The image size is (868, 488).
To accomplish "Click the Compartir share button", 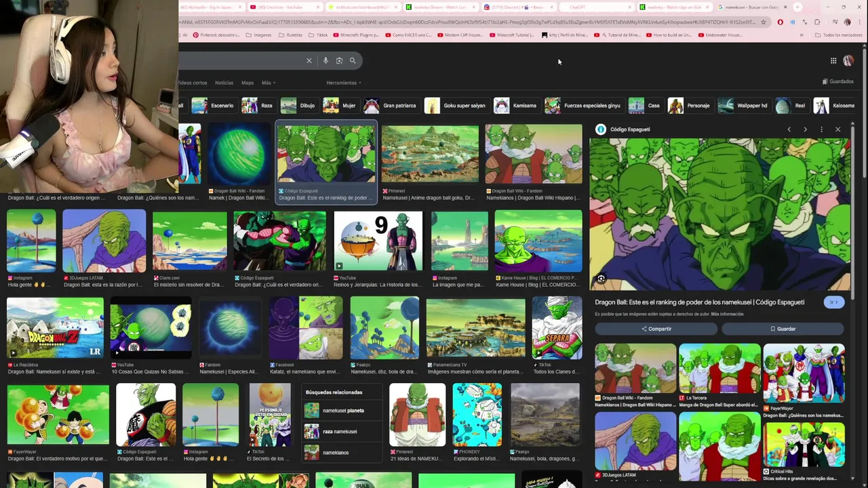I will [656, 329].
